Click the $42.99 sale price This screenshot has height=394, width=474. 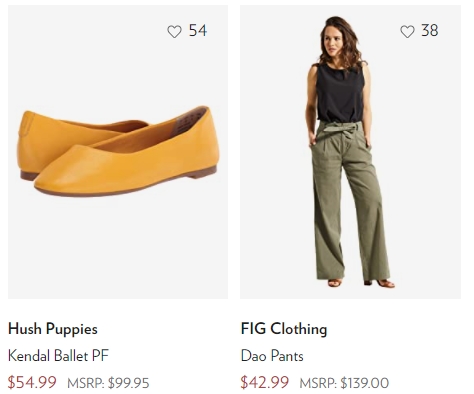264,383
